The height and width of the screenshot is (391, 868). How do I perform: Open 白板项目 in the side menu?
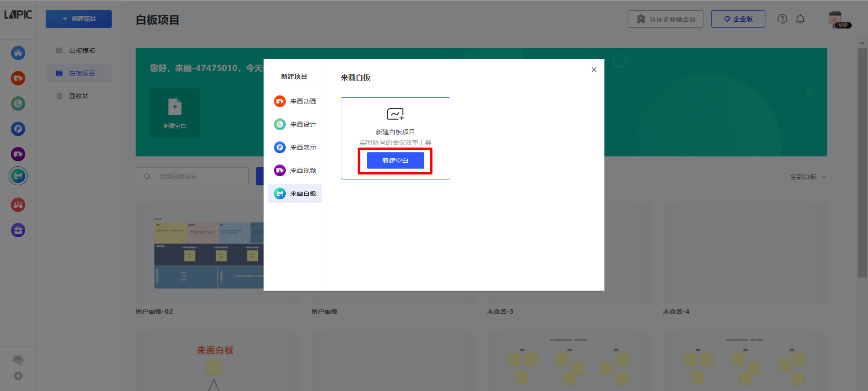pos(79,73)
